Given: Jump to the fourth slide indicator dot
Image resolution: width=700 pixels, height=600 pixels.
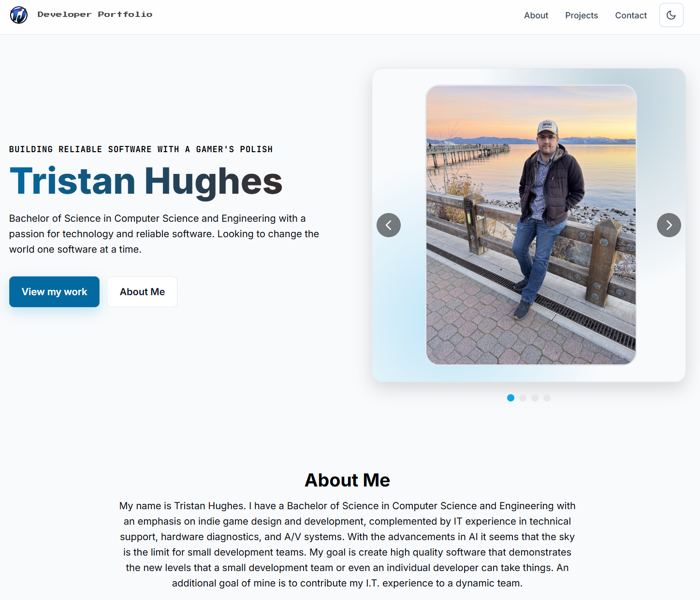Looking at the screenshot, I should click(547, 398).
